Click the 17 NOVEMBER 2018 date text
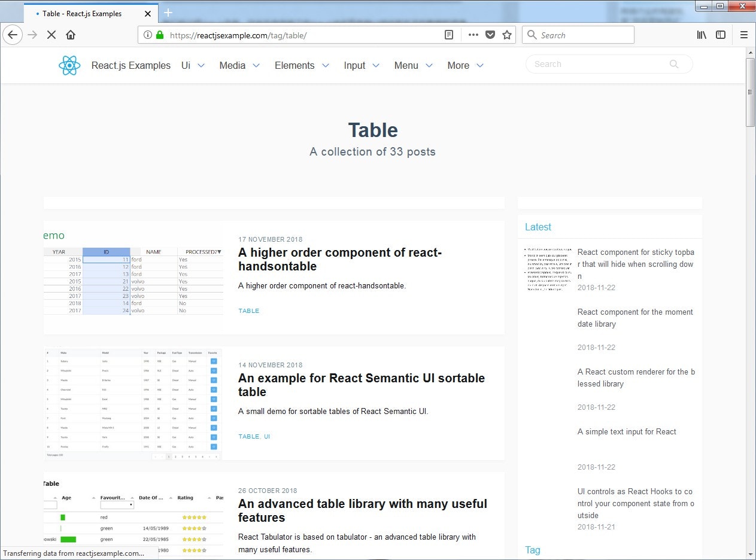This screenshot has height=560, width=756. pos(271,239)
